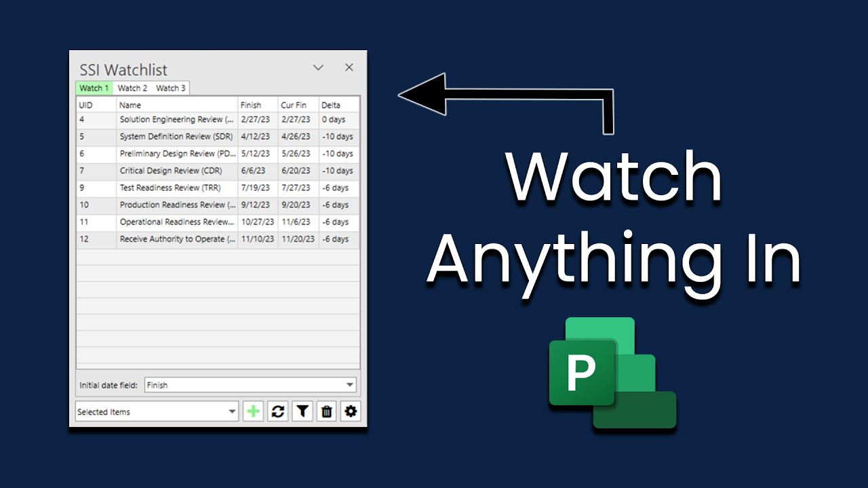
Task: Delete items with the trash can icon
Action: click(x=327, y=411)
